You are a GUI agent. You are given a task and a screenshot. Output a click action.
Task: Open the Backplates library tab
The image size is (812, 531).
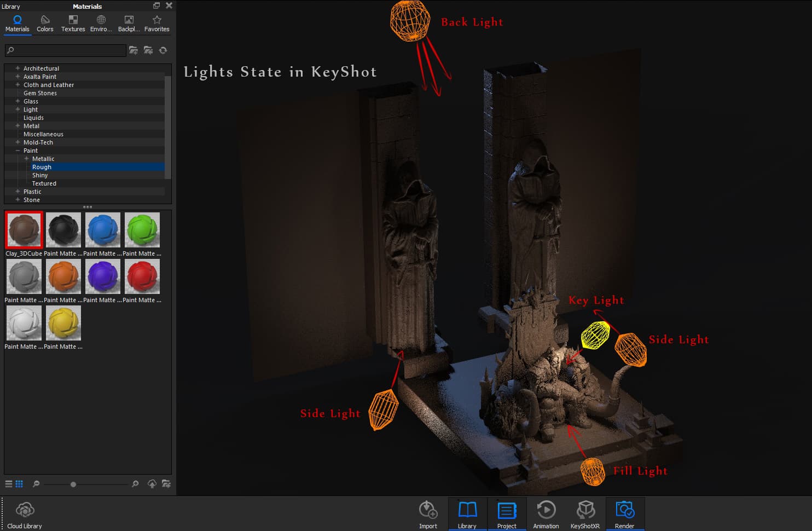129,24
